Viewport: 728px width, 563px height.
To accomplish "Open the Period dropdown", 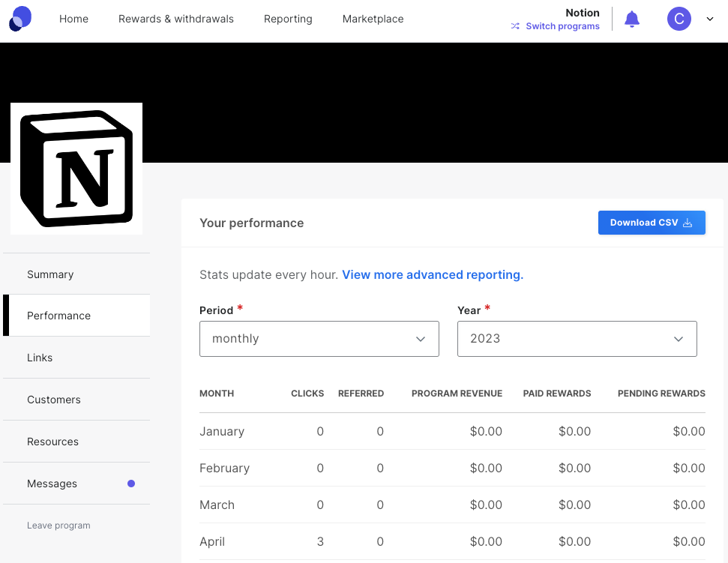I will click(x=319, y=339).
